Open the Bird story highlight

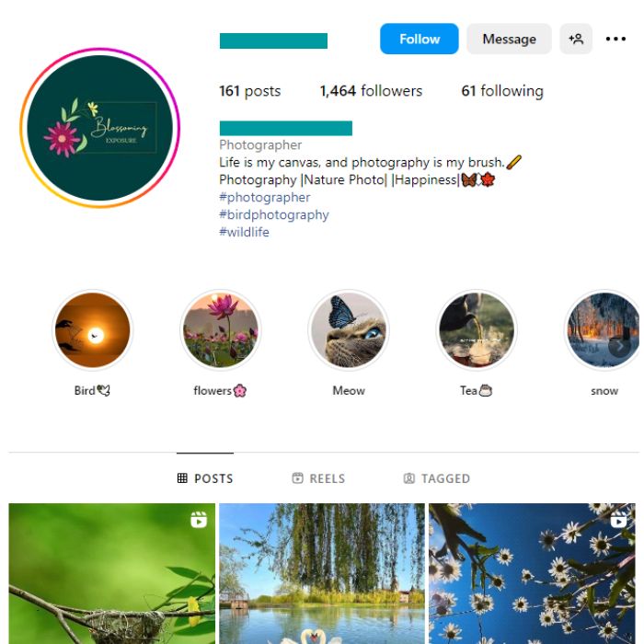pos(92,330)
